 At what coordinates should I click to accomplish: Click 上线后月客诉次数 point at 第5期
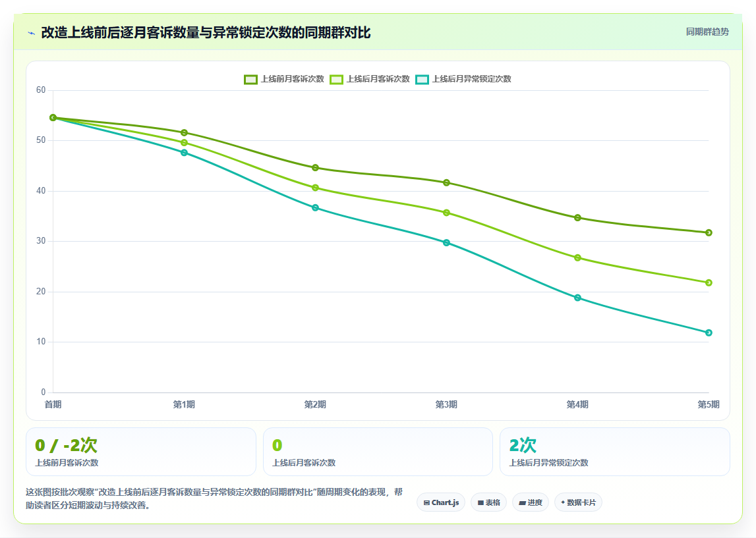(x=709, y=282)
